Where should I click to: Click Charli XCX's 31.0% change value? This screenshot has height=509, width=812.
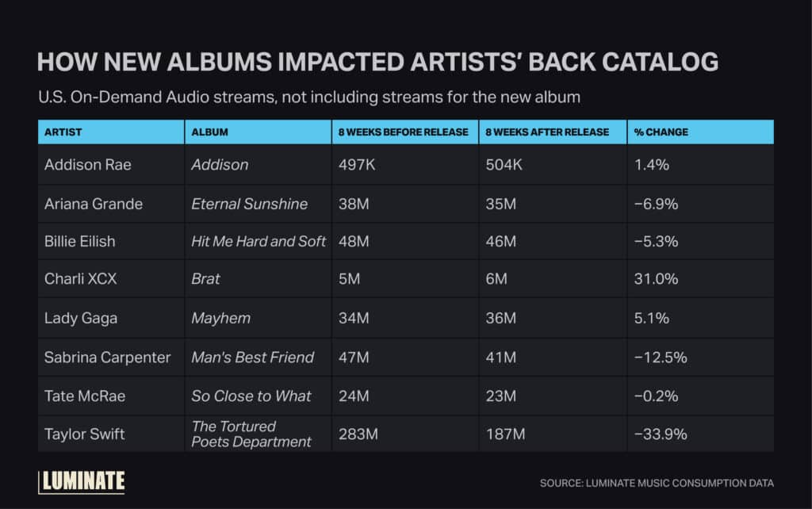pos(653,280)
